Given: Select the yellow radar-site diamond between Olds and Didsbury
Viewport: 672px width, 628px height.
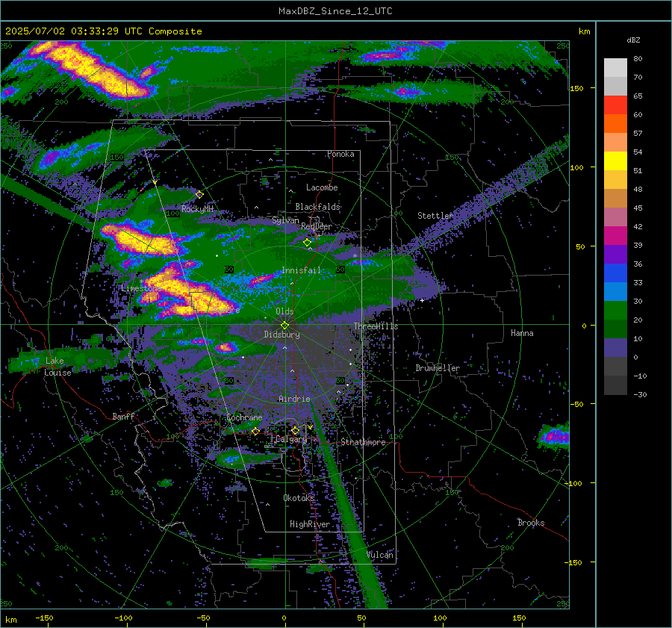Looking at the screenshot, I should (x=284, y=326).
